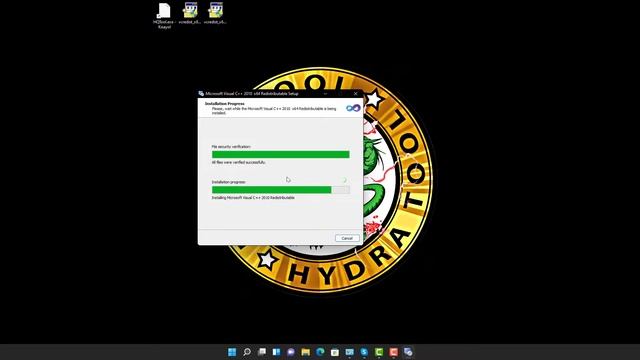Click the blue infinity logo in the setup header

click(x=353, y=108)
